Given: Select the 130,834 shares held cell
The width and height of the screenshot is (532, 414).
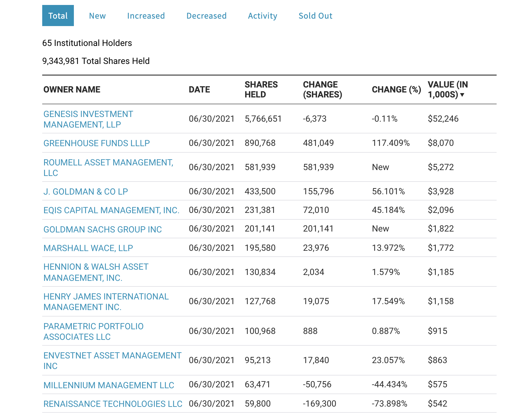Looking at the screenshot, I should (x=260, y=272).
